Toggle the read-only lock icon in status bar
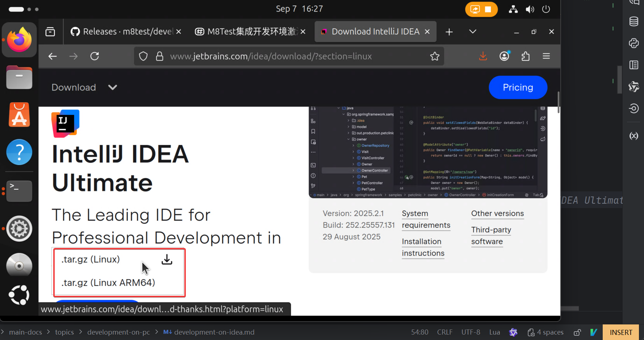The width and height of the screenshot is (644, 340). [577, 332]
